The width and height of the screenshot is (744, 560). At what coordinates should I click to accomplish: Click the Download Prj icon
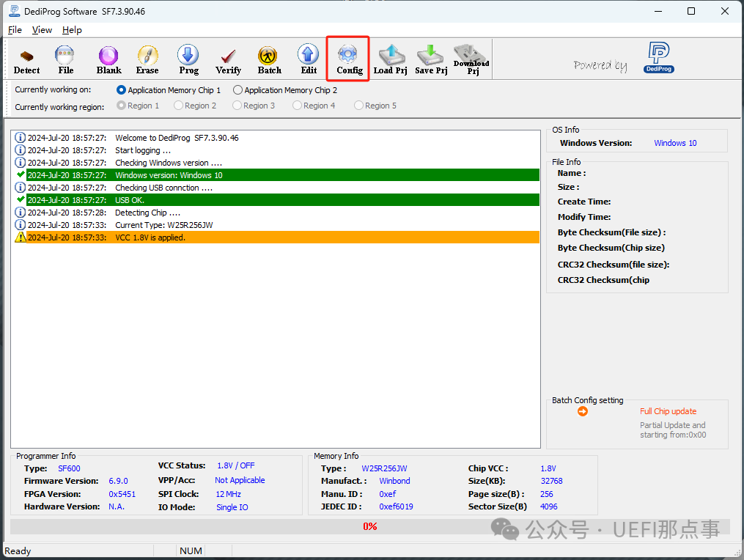(x=471, y=59)
